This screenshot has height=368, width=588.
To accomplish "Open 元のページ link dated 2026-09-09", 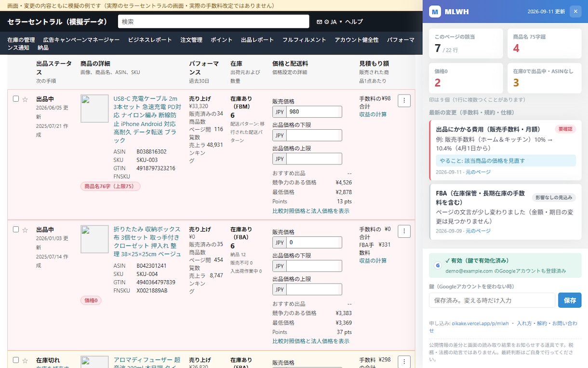I will [x=478, y=231].
